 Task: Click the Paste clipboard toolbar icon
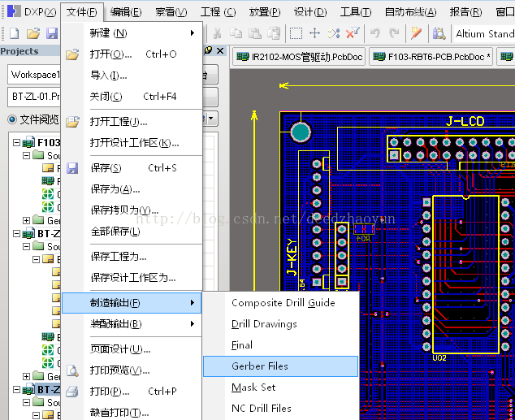[x=254, y=33]
